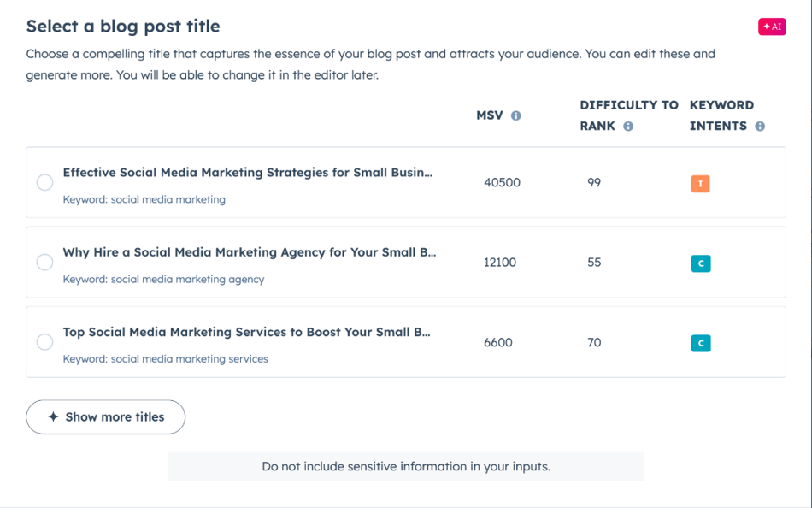
Task: Click the MSV value 6600
Action: click(498, 343)
